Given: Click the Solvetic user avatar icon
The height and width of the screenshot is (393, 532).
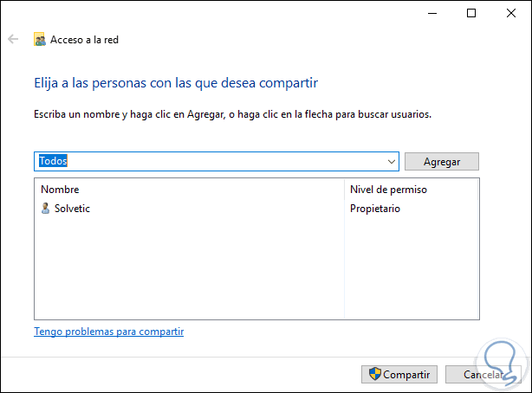Looking at the screenshot, I should click(x=45, y=209).
